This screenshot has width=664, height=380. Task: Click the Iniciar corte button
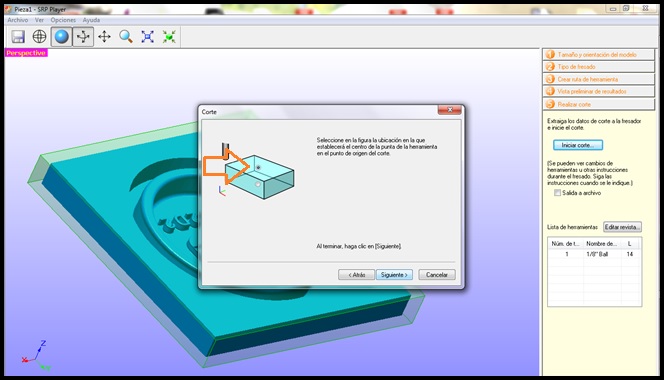[x=578, y=145]
